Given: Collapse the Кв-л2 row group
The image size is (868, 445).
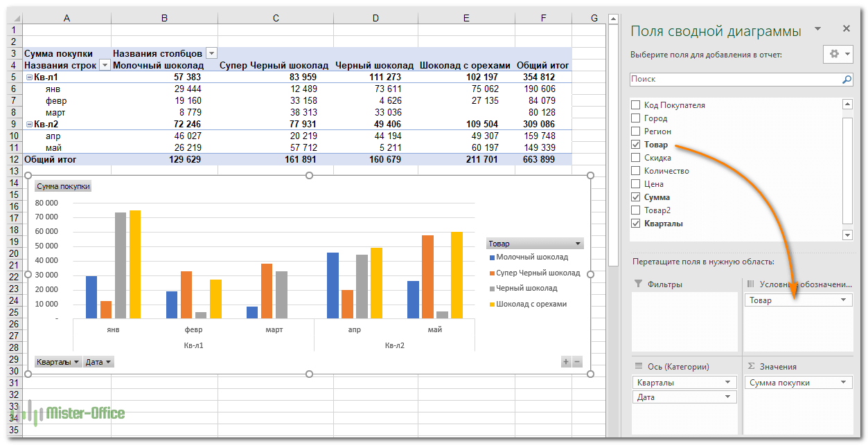Looking at the screenshot, I should pyautogui.click(x=29, y=125).
